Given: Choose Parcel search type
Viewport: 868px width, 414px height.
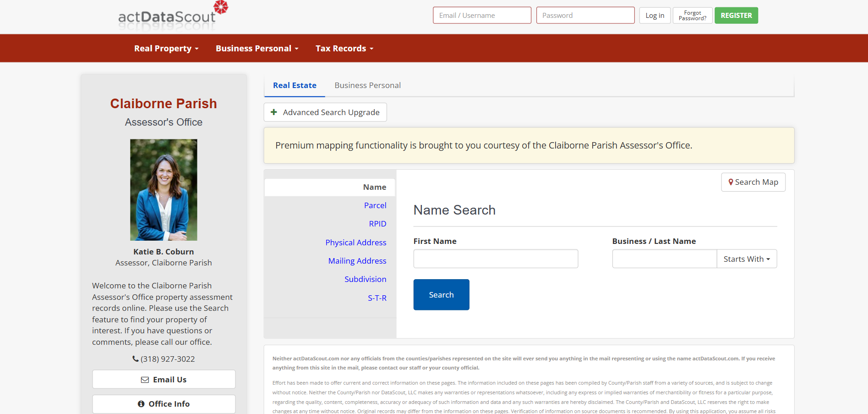Looking at the screenshot, I should [375, 205].
